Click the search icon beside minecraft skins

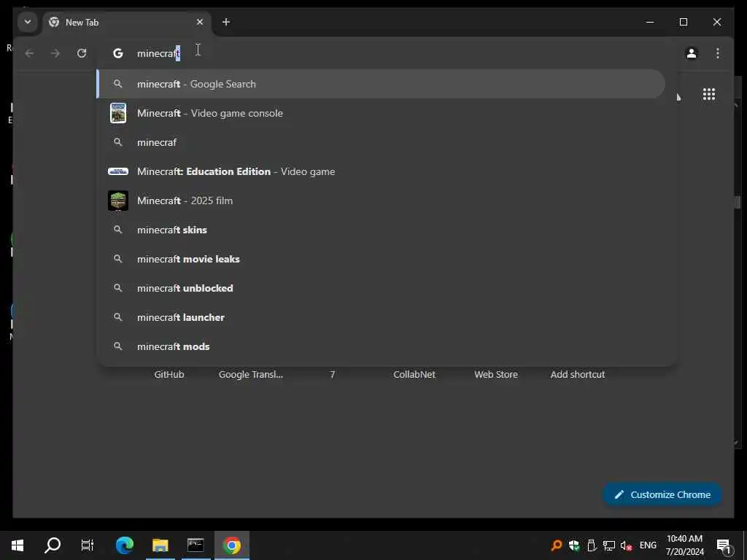(117, 230)
